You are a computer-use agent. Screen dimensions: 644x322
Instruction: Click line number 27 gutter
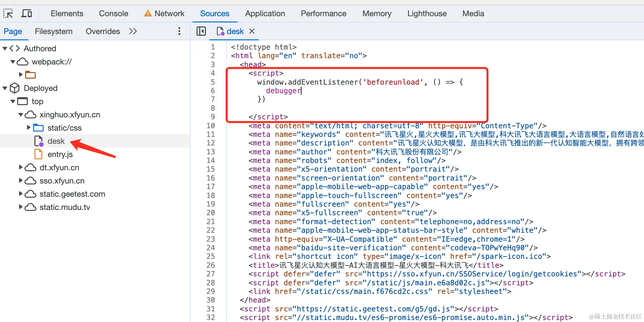211,274
